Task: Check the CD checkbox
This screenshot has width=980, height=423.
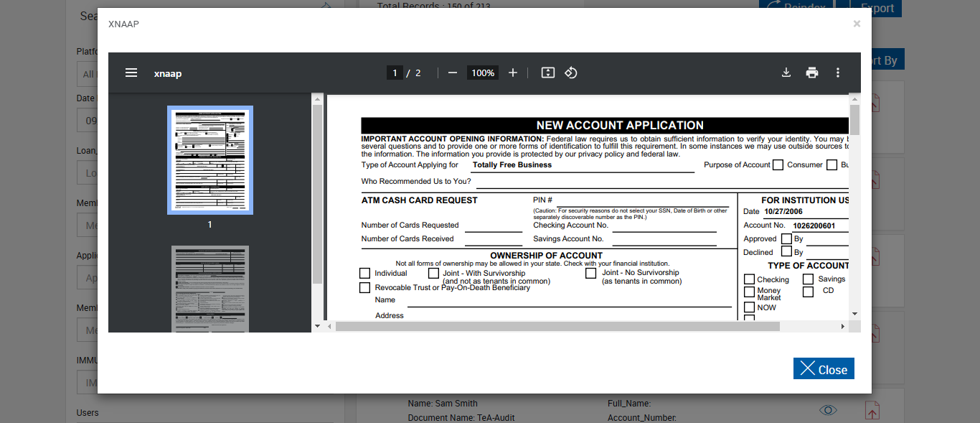Action: 809,292
